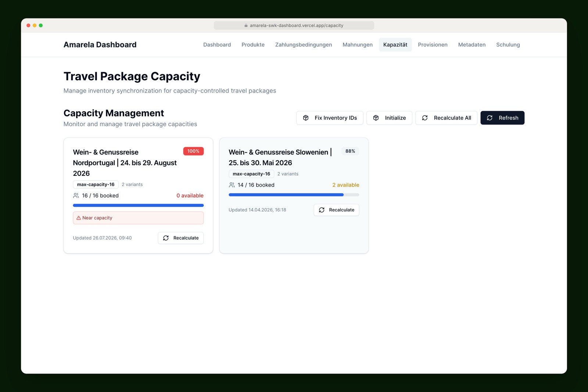Click the Amarela Dashboard logo title
588x392 pixels.
point(100,44)
